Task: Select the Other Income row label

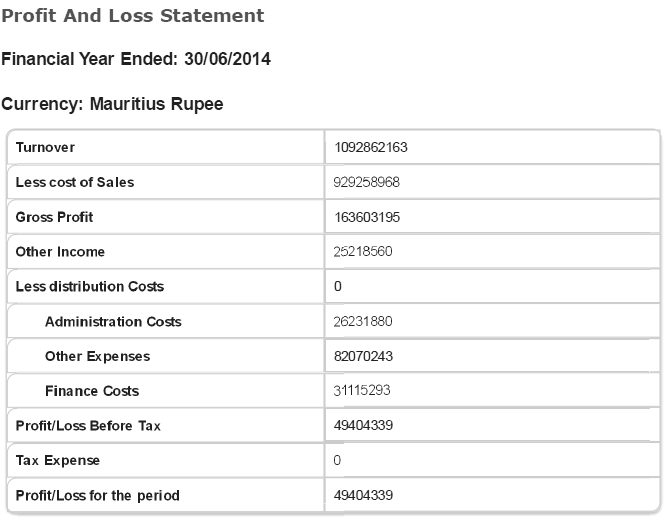Action: tap(60, 252)
